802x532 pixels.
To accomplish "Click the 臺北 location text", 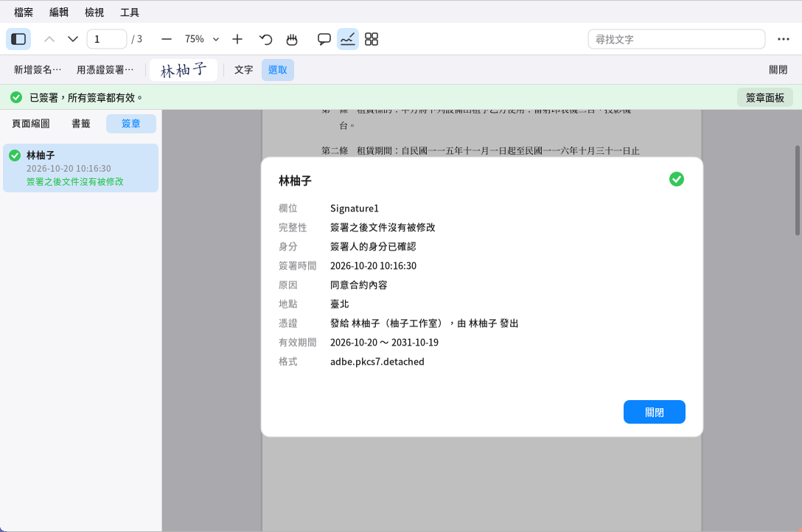I will click(340, 304).
